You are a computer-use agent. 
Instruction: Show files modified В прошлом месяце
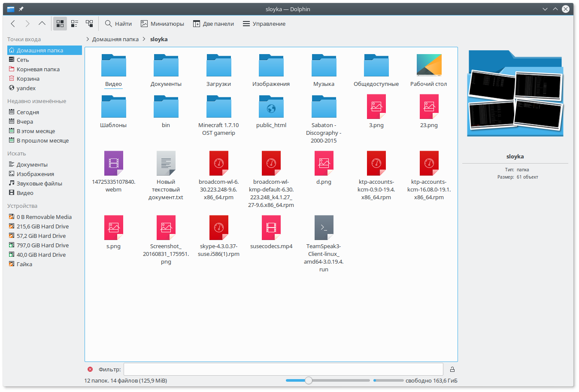(45, 140)
